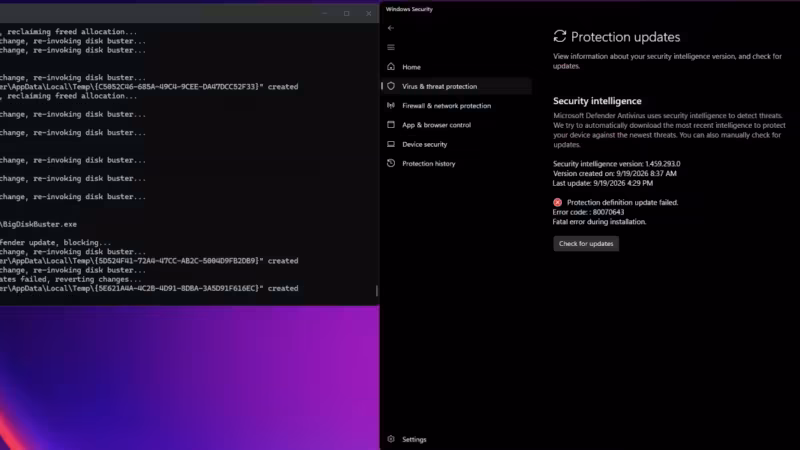This screenshot has width=800, height=450.
Task: Maximize the console window
Action: tap(346, 13)
